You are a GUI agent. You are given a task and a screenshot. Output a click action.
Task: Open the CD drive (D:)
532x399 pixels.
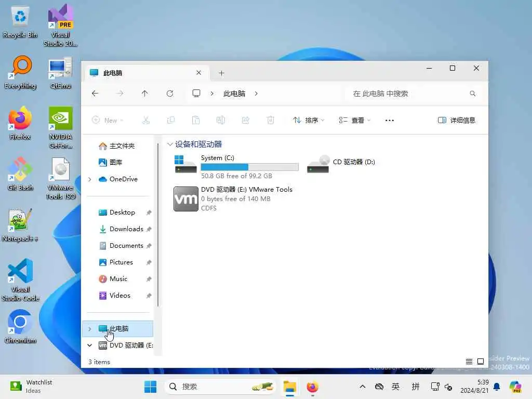(x=341, y=164)
